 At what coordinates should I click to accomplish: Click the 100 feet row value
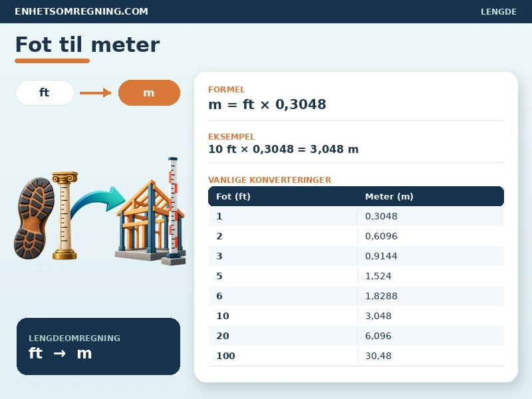(x=225, y=356)
